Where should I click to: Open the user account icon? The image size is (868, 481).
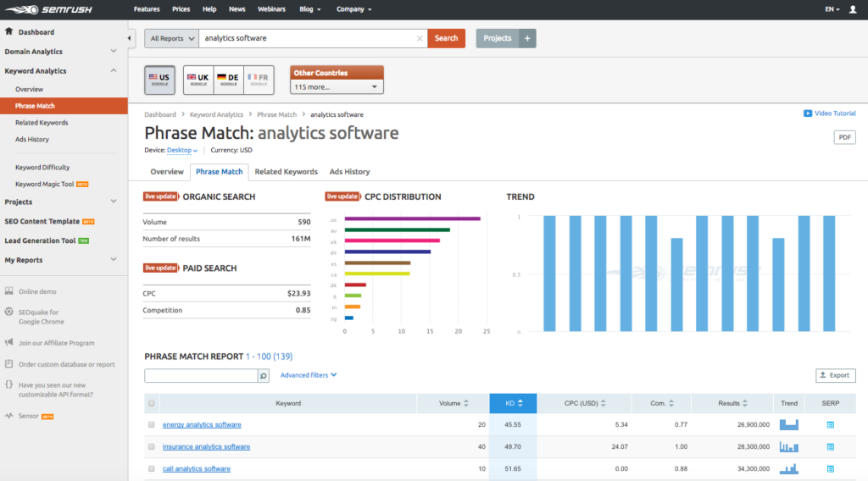(853, 9)
